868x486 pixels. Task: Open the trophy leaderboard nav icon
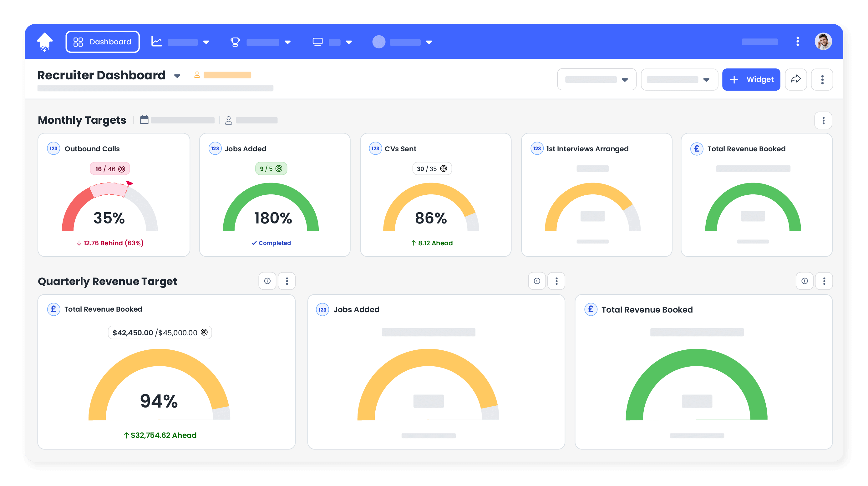(x=235, y=42)
